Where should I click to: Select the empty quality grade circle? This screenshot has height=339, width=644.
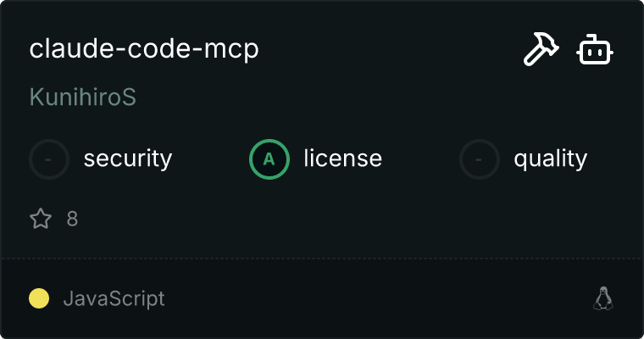[479, 159]
